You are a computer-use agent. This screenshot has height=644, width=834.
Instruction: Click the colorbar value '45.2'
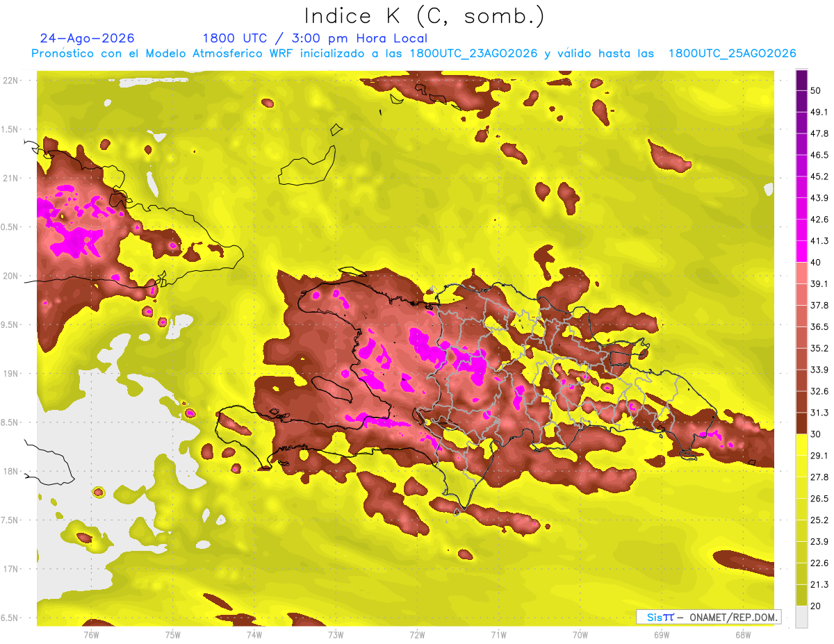pyautogui.click(x=819, y=176)
